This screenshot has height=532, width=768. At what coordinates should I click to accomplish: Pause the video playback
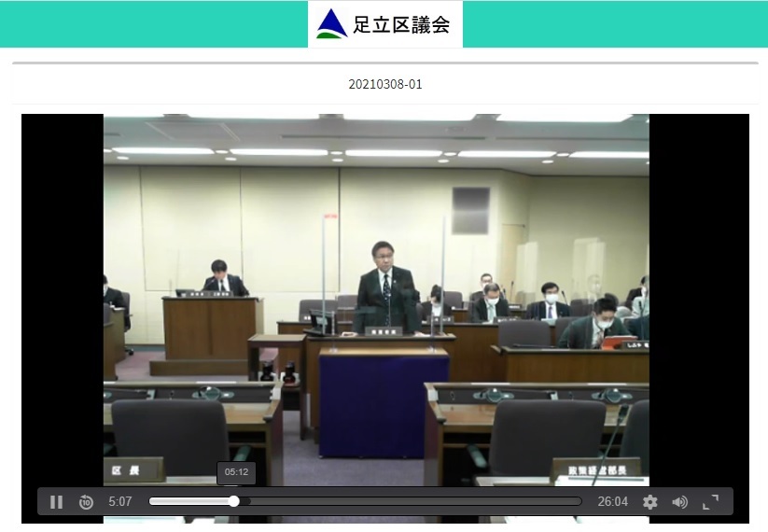point(56,502)
